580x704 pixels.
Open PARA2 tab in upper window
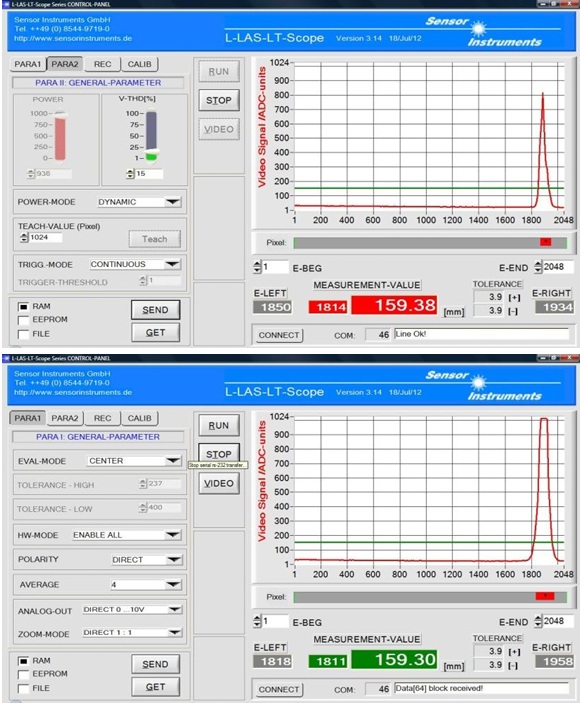coord(65,64)
